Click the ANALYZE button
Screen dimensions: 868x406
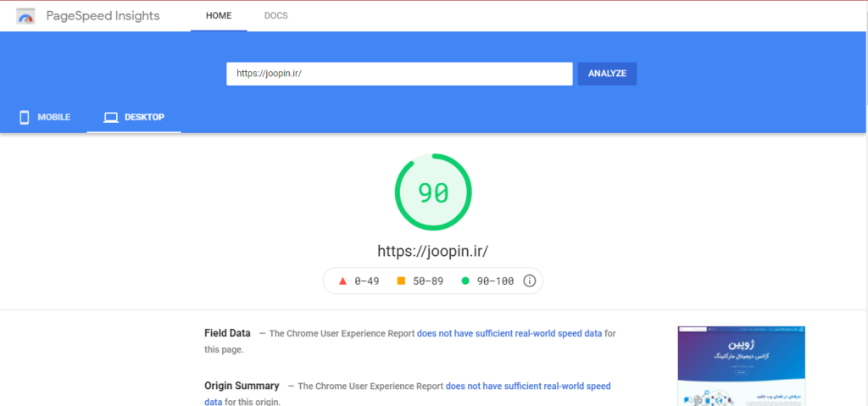coord(607,74)
